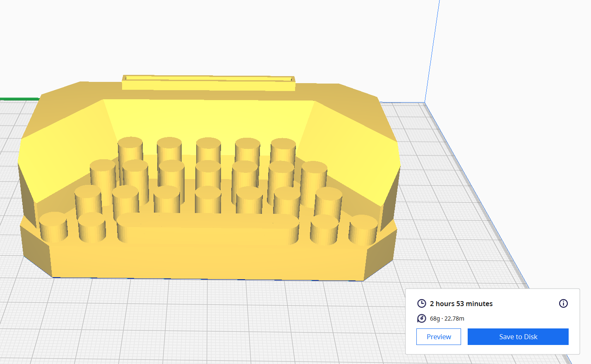Viewport: 591px width, 364px height.
Task: Click the filament spool material icon
Action: coord(421,318)
